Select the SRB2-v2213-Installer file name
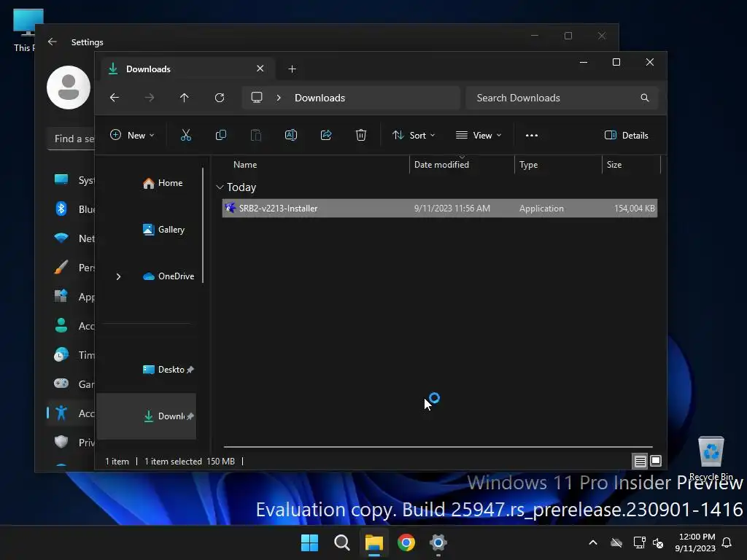Screen dimensions: 747x560 point(278,208)
